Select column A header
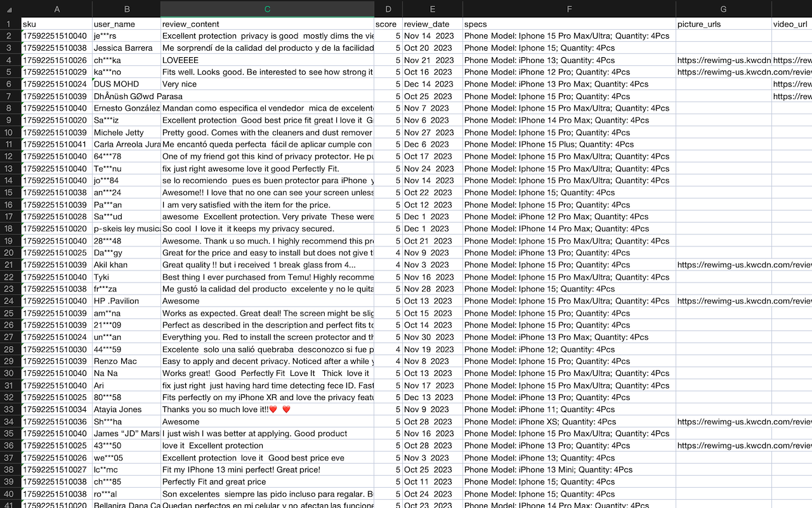Viewport: 812px width, 508px height. tap(56, 9)
